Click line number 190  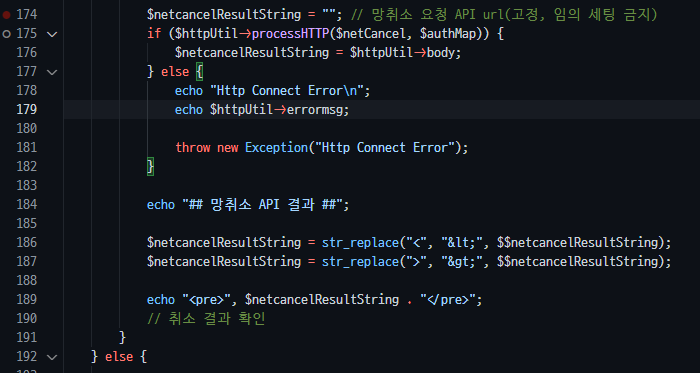click(27, 319)
